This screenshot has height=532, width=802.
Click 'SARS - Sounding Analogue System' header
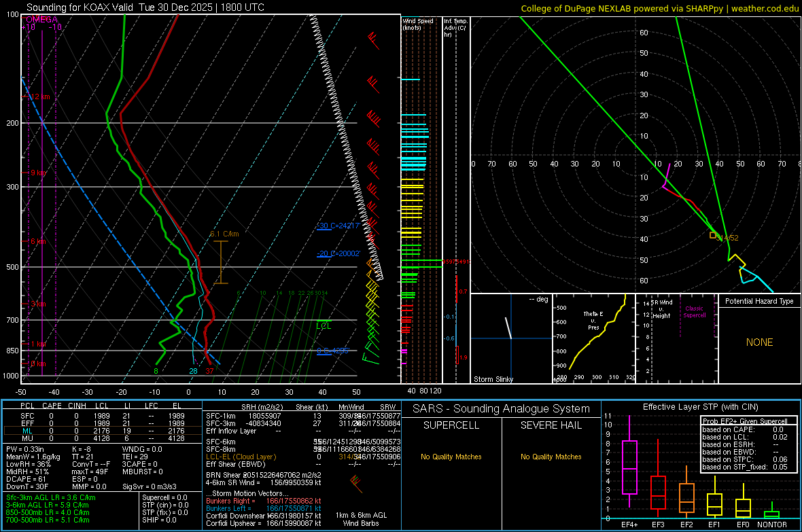coord(502,409)
